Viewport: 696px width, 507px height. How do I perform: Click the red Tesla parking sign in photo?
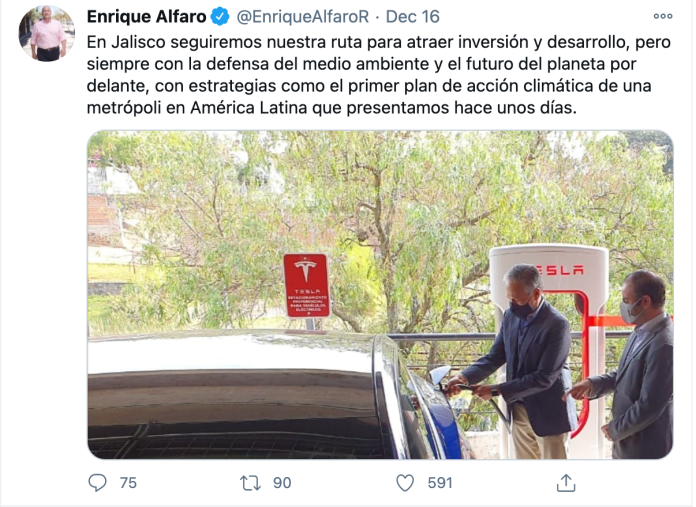pos(307,285)
